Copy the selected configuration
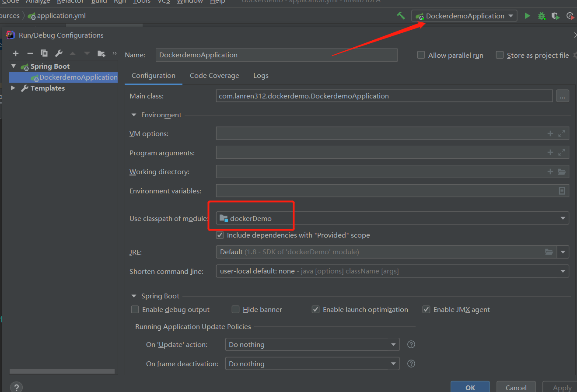This screenshot has width=577, height=392. click(44, 53)
